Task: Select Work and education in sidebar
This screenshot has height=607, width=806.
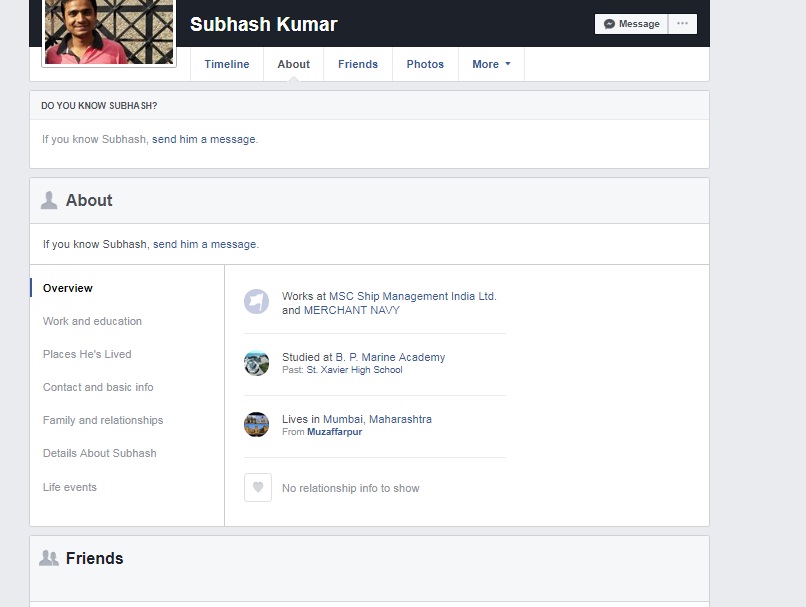Action: [92, 321]
